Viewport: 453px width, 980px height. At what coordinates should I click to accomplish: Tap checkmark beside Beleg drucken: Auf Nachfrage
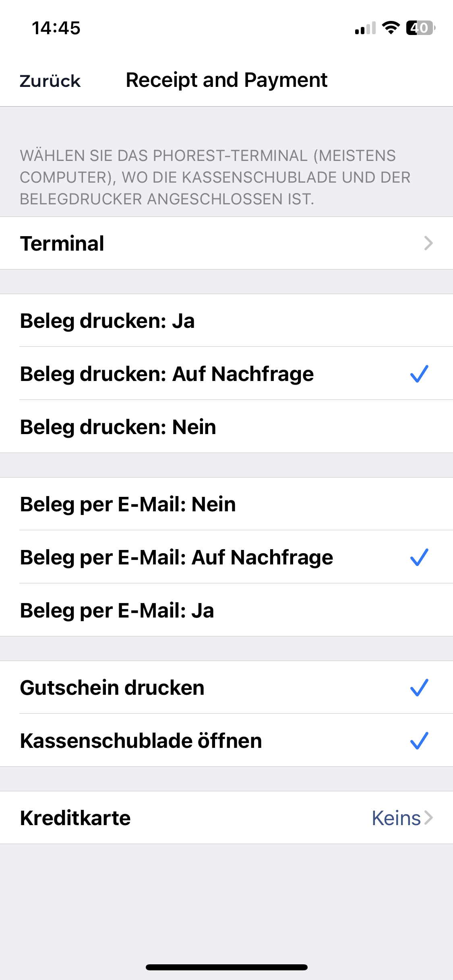[x=419, y=374]
